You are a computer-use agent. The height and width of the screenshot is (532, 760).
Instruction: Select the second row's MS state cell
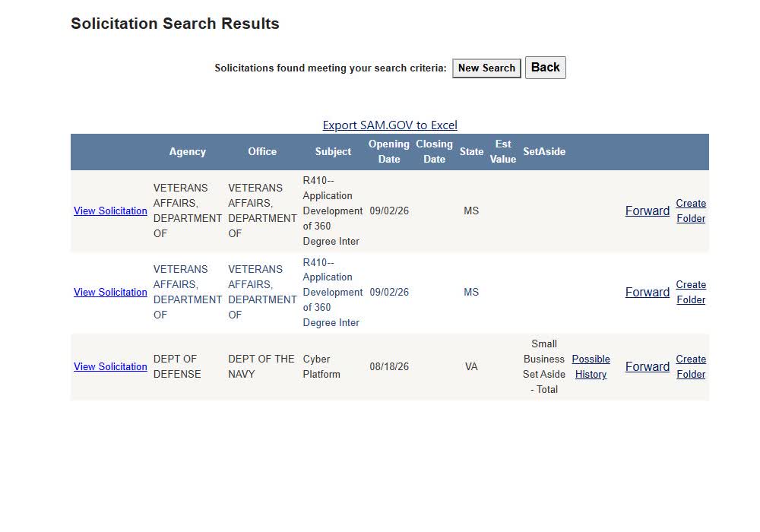tap(471, 292)
